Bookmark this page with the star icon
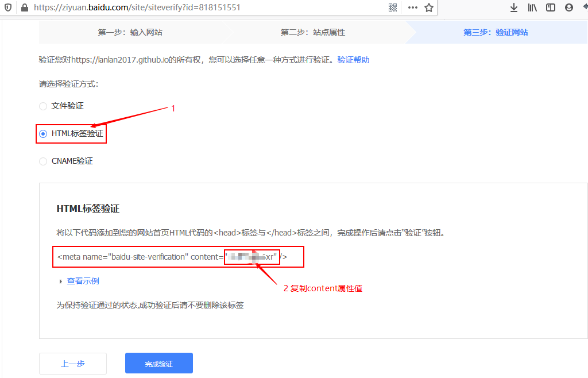Image resolution: width=588 pixels, height=378 pixels. pyautogui.click(x=429, y=7)
